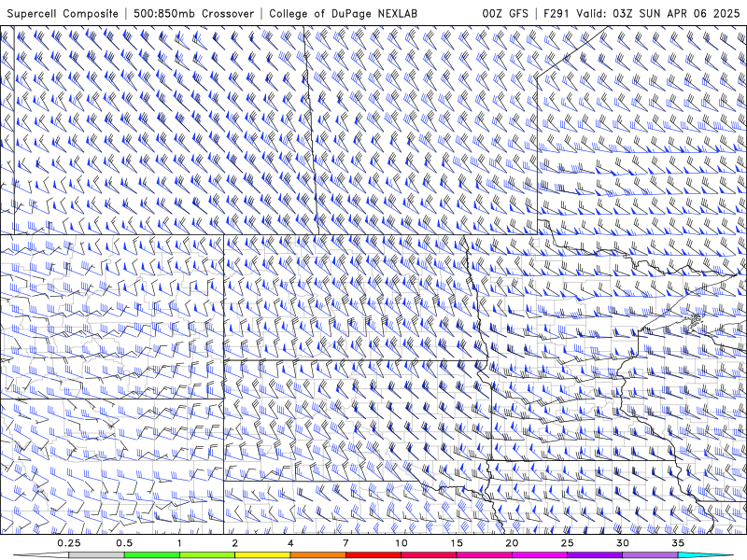
Task: Click the '7' legend value
Action: tap(345, 543)
